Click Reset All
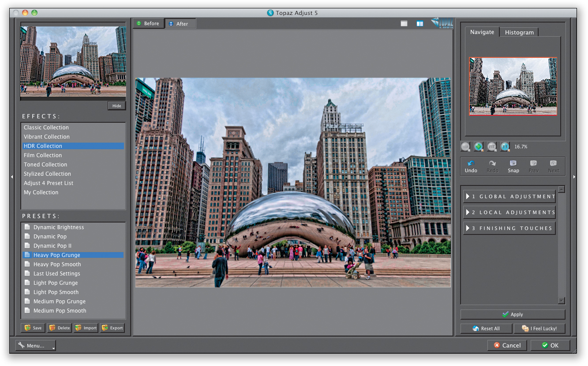 click(486, 328)
